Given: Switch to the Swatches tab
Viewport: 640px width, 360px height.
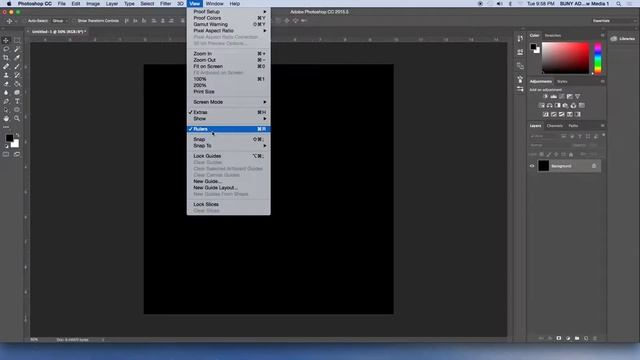Looking at the screenshot, I should pos(553,36).
